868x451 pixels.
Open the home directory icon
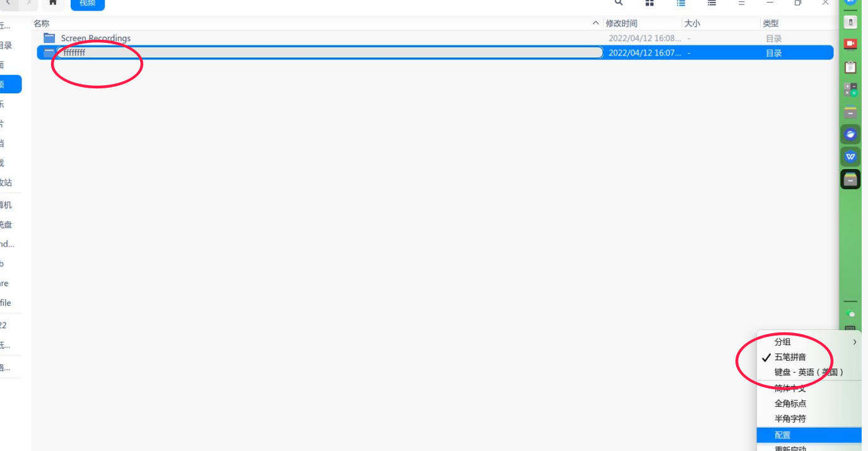(53, 3)
